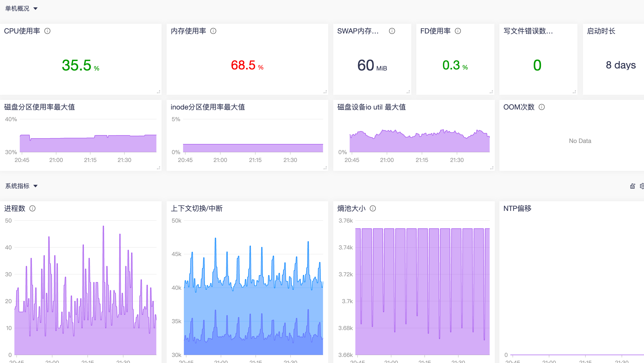Image resolution: width=644 pixels, height=363 pixels.
Task: Click the resize handle on 磁盘设备io util panel
Action: point(492,168)
